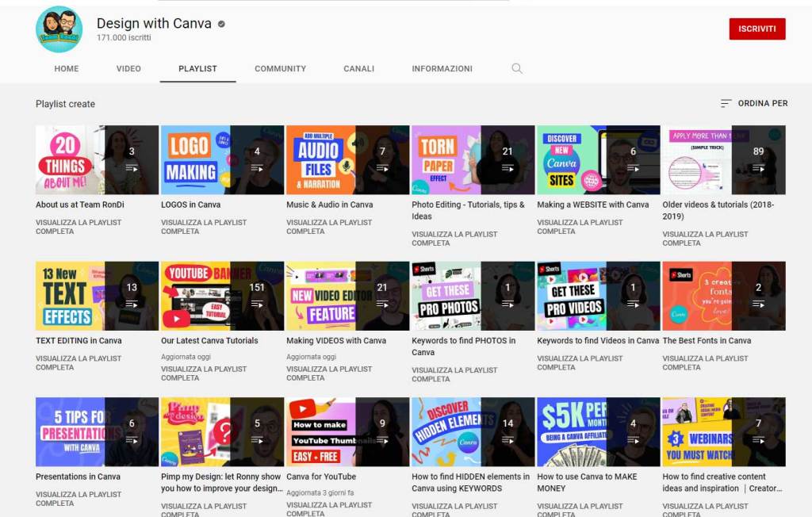Click the sort lines icon beside ORDINA PER

tap(726, 104)
